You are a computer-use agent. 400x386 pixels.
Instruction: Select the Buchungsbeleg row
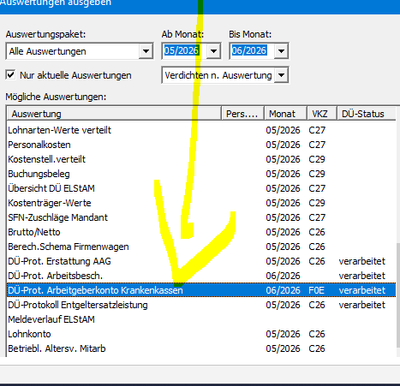point(201,174)
